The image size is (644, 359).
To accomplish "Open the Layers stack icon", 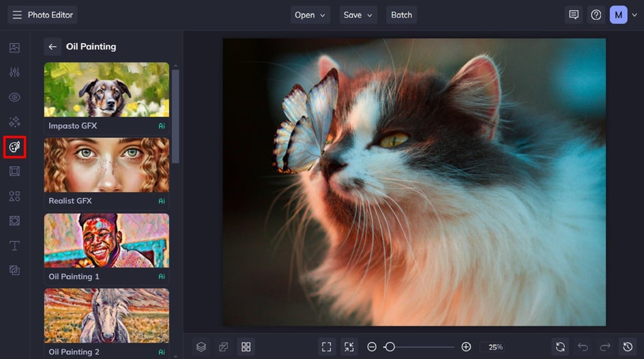I will click(x=201, y=347).
